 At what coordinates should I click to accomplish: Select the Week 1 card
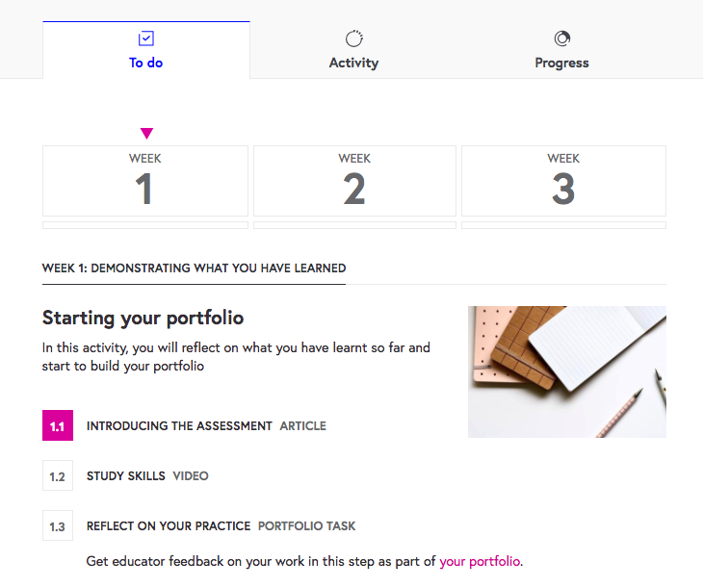coord(145,181)
